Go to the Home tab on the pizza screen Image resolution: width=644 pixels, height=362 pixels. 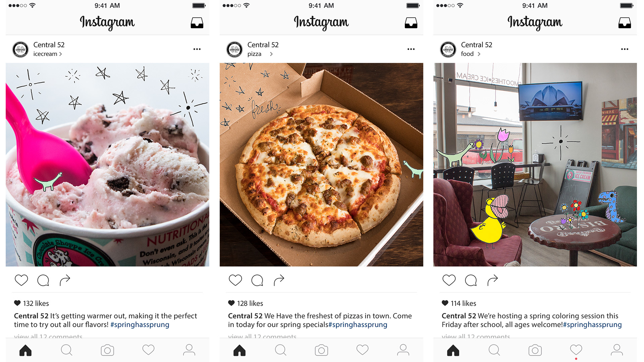click(239, 350)
